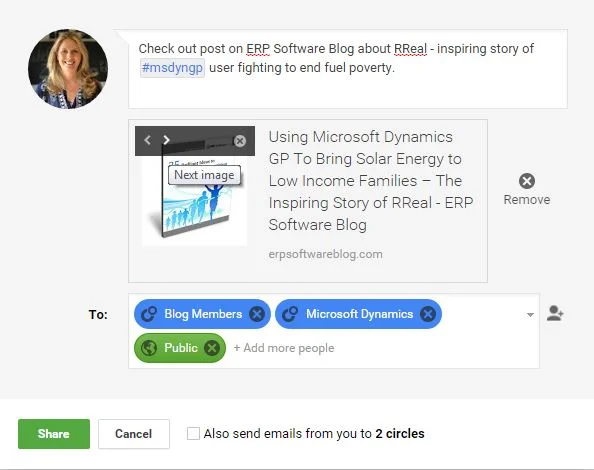This screenshot has width=594, height=470.
Task: Click the post text message box
Action: pyautogui.click(x=348, y=69)
